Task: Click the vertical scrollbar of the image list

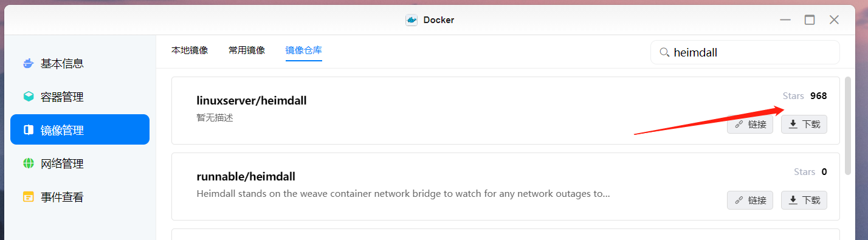Action: (848, 126)
